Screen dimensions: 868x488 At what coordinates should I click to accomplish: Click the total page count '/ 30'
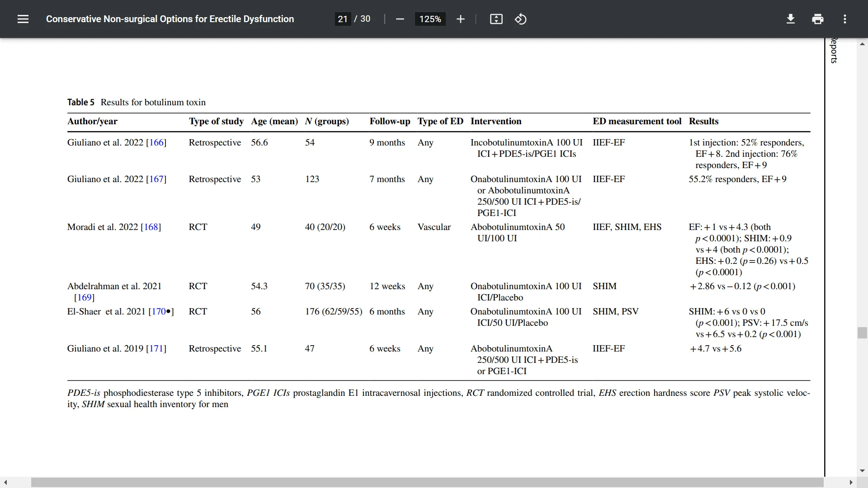pos(362,19)
